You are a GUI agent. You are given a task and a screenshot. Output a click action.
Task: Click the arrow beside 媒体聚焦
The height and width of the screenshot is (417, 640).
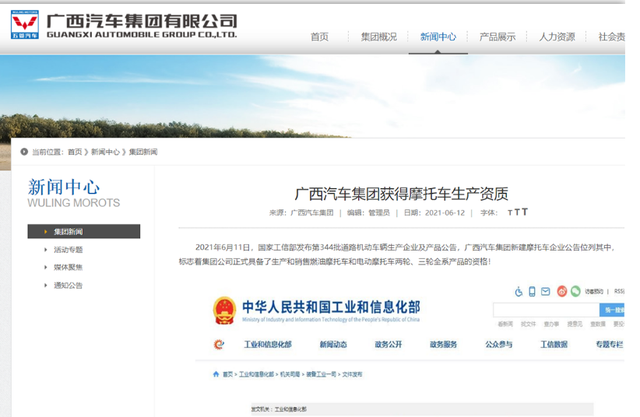tap(45, 267)
